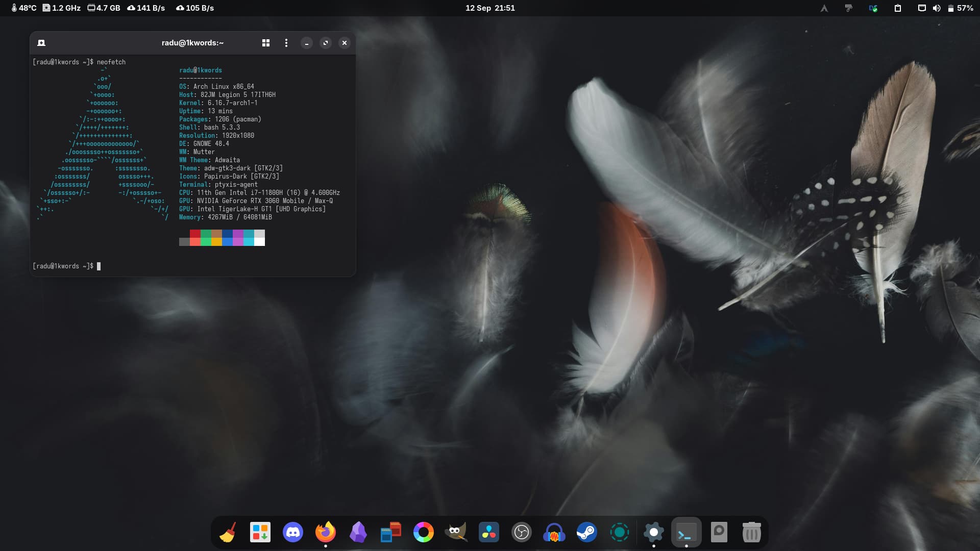
Task: Click the Arch Linux update indicator
Action: click(x=824, y=8)
